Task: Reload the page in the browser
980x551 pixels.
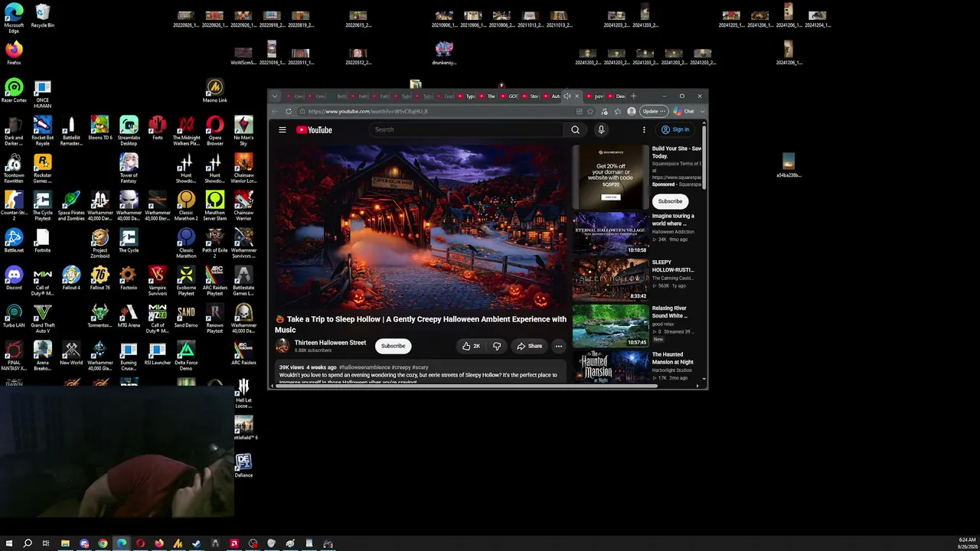Action: [x=289, y=112]
